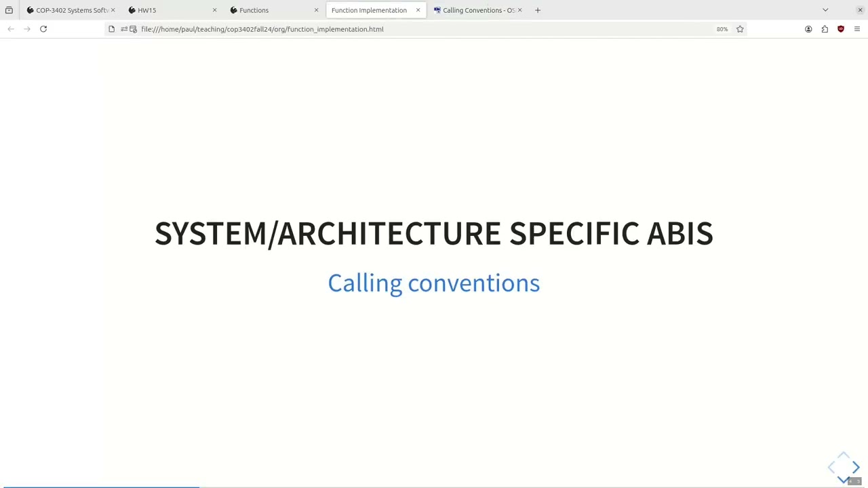Reload the current page

pyautogui.click(x=43, y=29)
